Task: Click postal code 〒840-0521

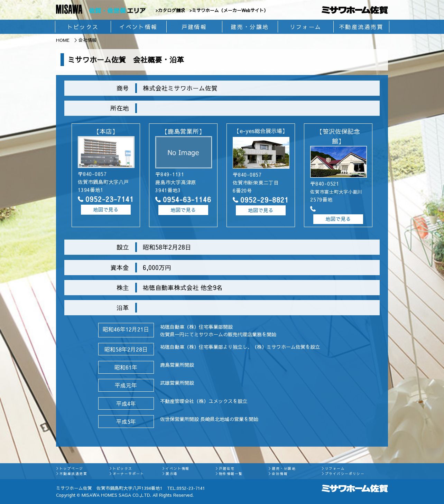Action: [x=325, y=184]
